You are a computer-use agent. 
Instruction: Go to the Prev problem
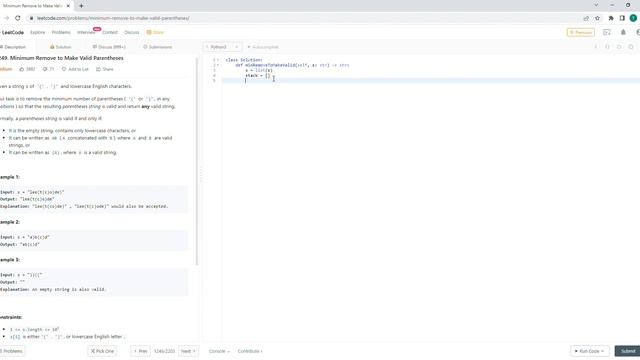(140, 351)
